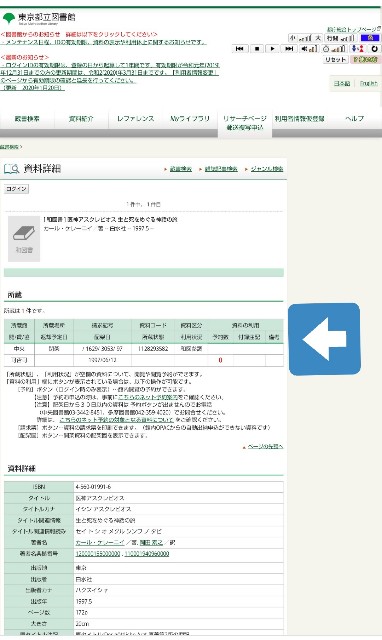The height and width of the screenshot is (640, 382).
Task: Click the blue color scheme button
Action: point(370,38)
